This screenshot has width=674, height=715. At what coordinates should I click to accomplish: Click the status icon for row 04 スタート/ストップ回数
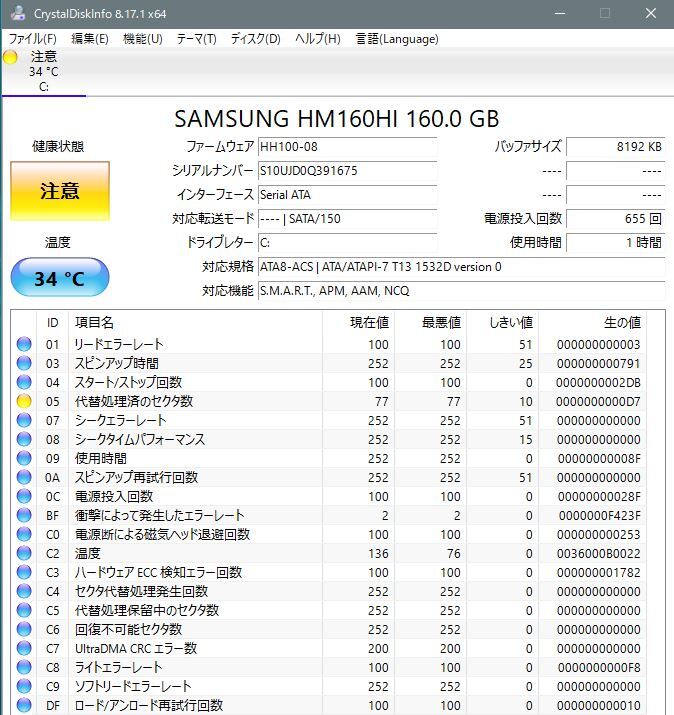[24, 382]
